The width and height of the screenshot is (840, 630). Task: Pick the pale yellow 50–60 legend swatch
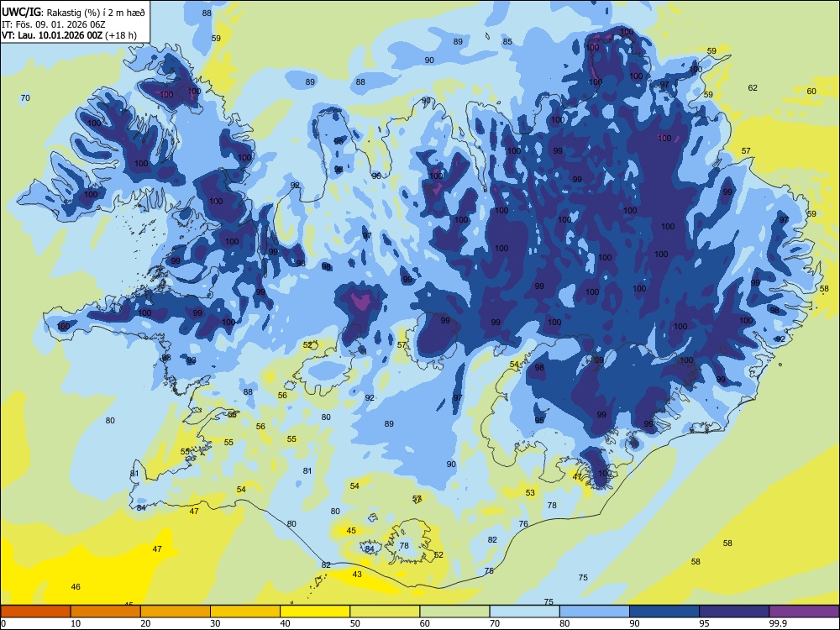385,612
